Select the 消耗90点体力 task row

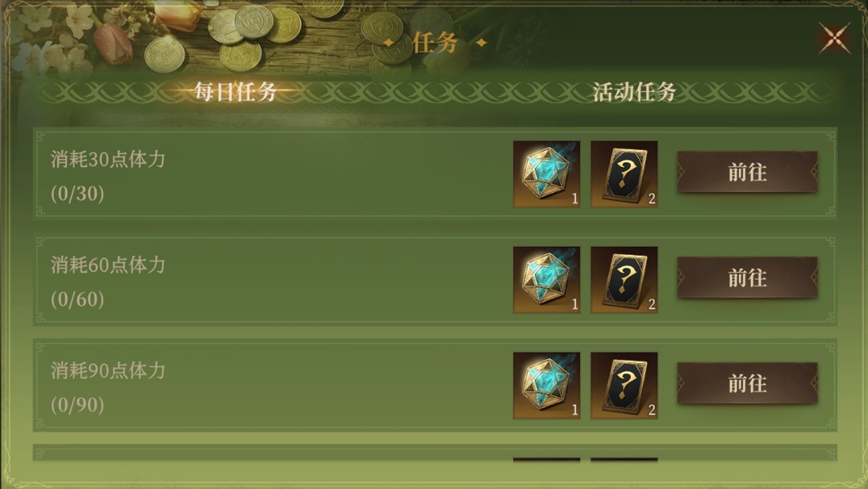[x=435, y=385]
